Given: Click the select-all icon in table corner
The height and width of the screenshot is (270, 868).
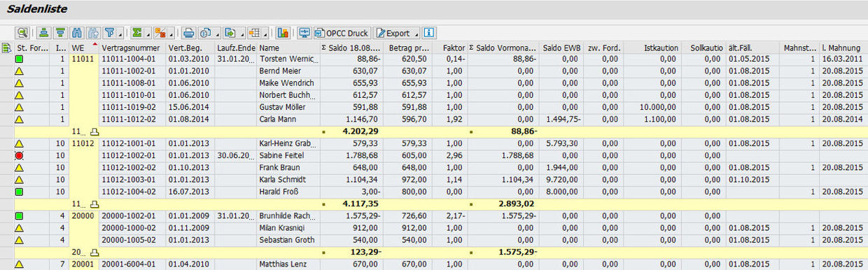Looking at the screenshot, I should point(6,48).
